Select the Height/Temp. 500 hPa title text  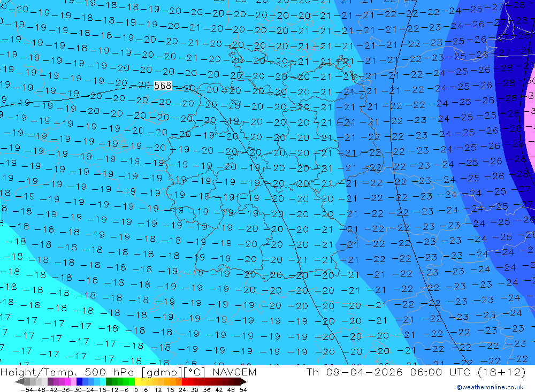68,372
